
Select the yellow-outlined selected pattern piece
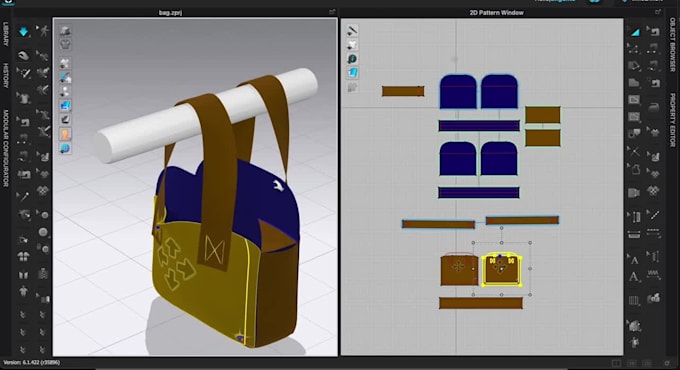pyautogui.click(x=503, y=270)
